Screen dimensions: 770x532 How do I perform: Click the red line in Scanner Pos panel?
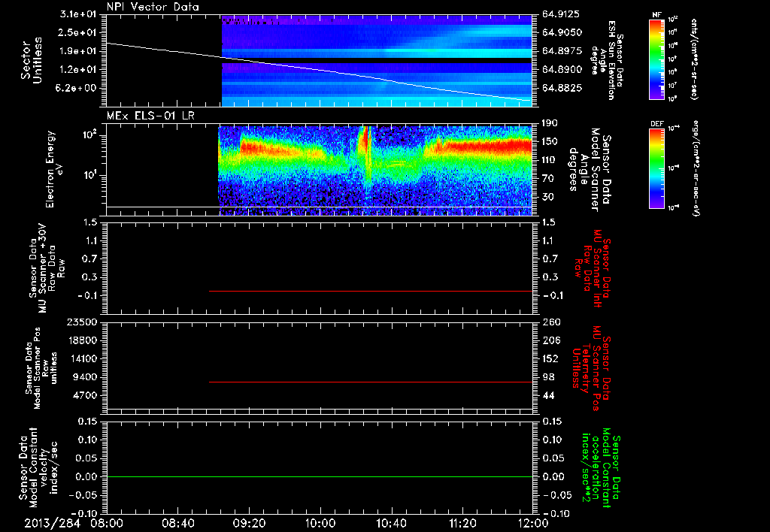371,382
